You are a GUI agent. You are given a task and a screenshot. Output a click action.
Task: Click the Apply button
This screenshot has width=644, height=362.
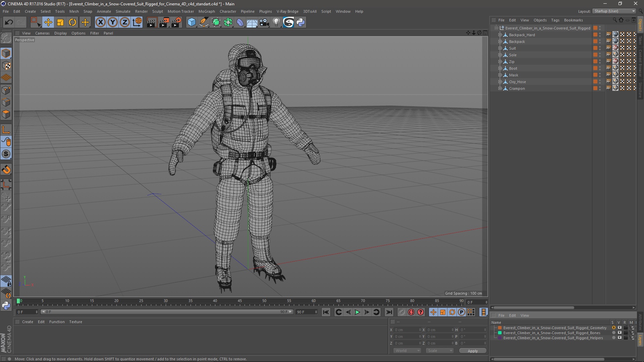(x=473, y=351)
